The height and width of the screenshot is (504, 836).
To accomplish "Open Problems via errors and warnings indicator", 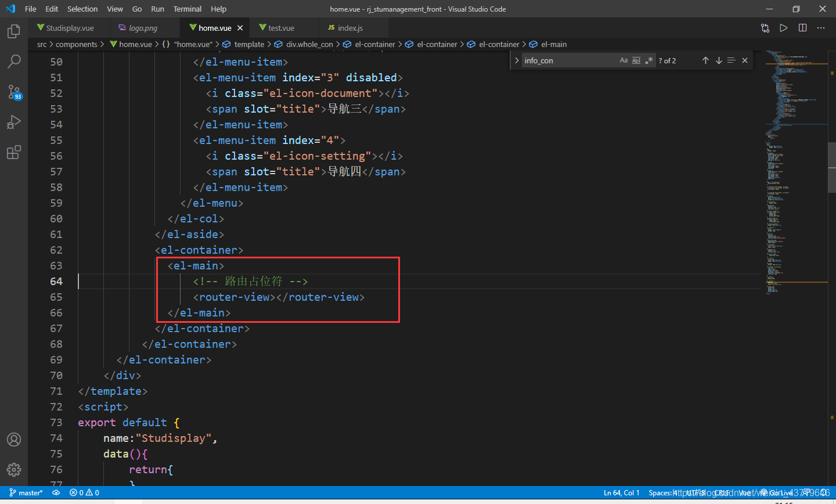I will 84,492.
